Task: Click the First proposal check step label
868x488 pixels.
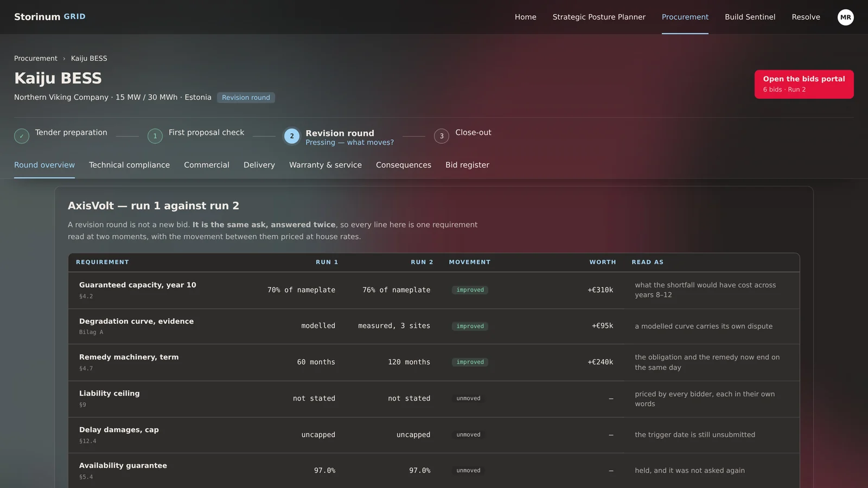Action: [206, 132]
